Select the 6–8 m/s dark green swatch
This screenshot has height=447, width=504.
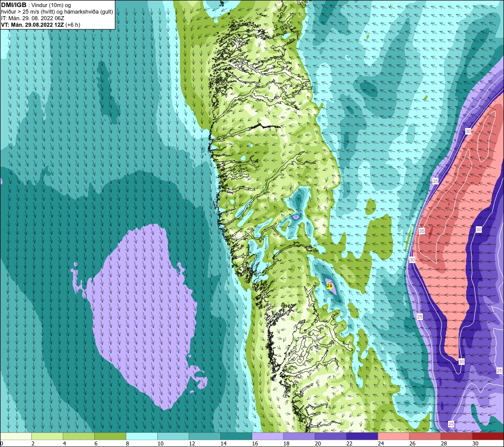coord(110,436)
